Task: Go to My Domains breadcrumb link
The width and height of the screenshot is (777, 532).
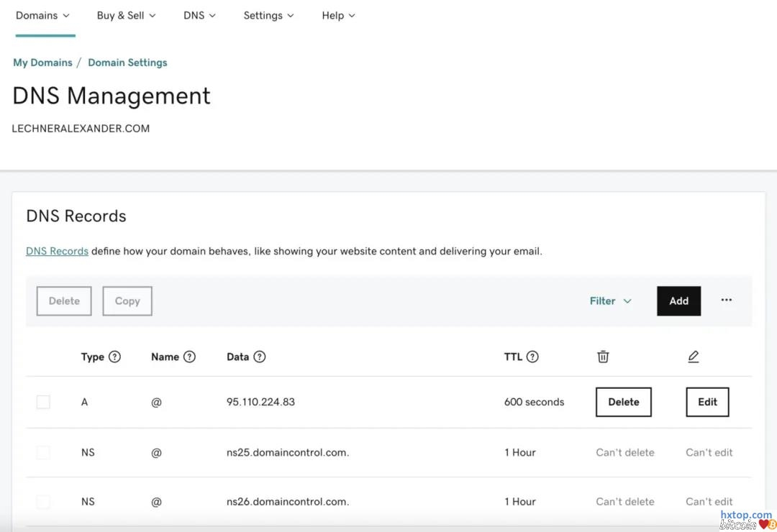Action: (x=42, y=63)
